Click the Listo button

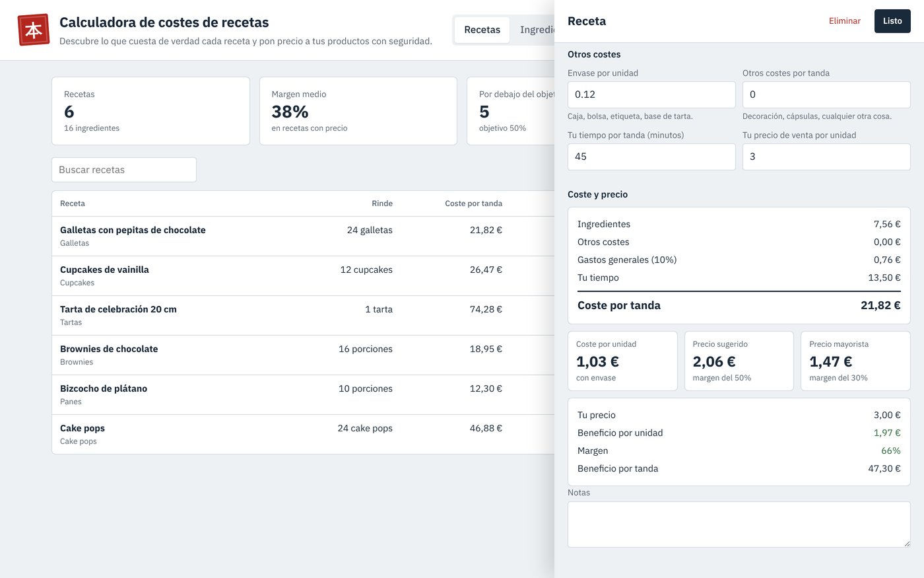(892, 21)
